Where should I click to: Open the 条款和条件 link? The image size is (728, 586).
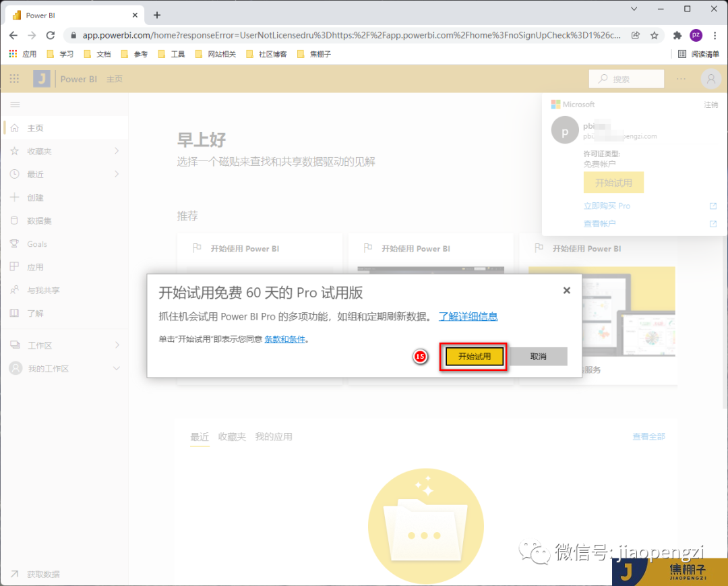(284, 339)
